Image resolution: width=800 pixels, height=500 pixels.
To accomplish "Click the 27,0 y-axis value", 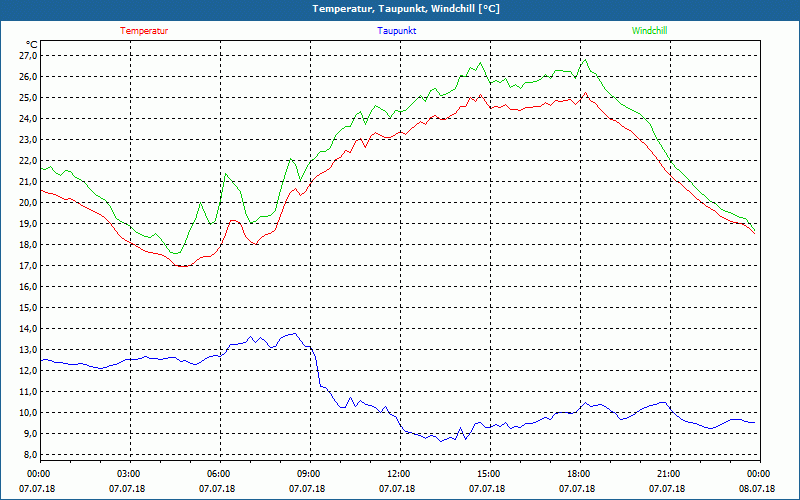I will [29, 56].
